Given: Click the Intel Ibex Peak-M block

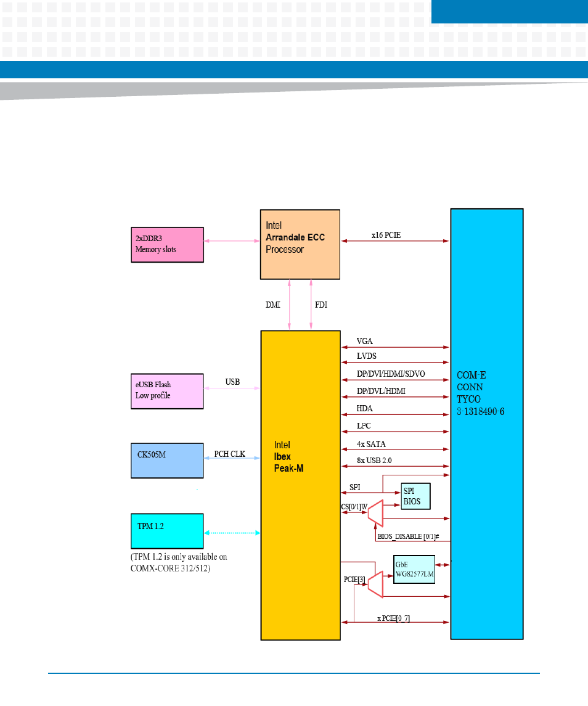Looking at the screenshot, I should pyautogui.click(x=300, y=485).
